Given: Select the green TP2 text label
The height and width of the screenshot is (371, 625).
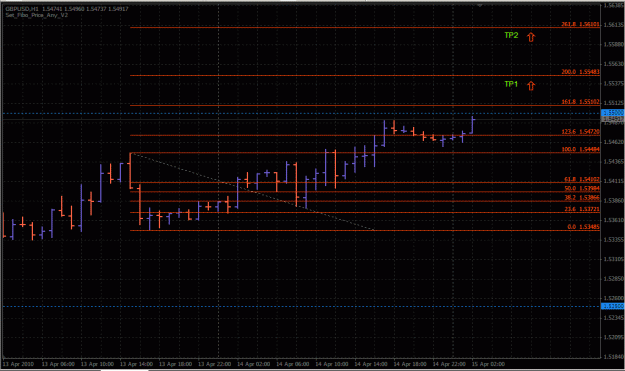Looking at the screenshot, I should point(511,35).
